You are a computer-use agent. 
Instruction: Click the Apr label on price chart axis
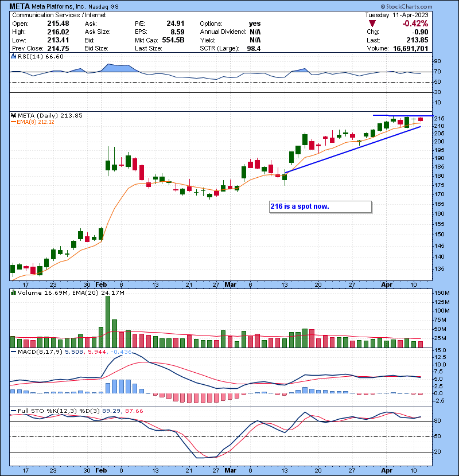pos(387,285)
